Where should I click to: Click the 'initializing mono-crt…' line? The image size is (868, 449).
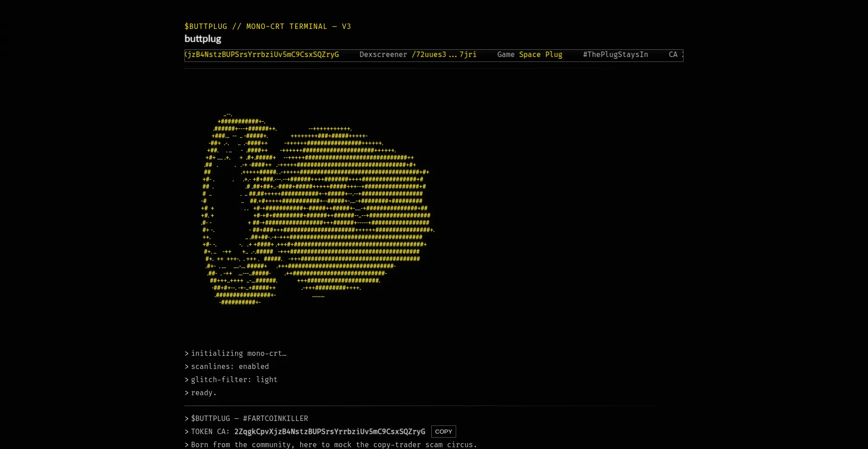238,353
